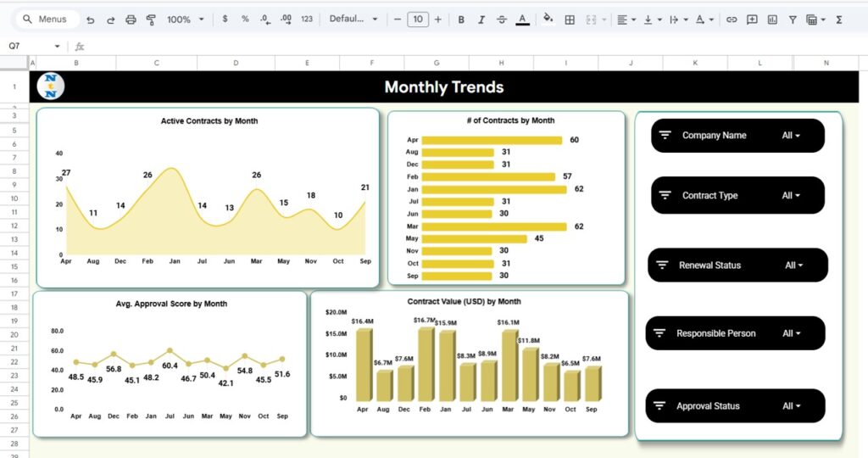Open the fill color paint bucket
Screen dimensions: 868x458
click(x=548, y=19)
